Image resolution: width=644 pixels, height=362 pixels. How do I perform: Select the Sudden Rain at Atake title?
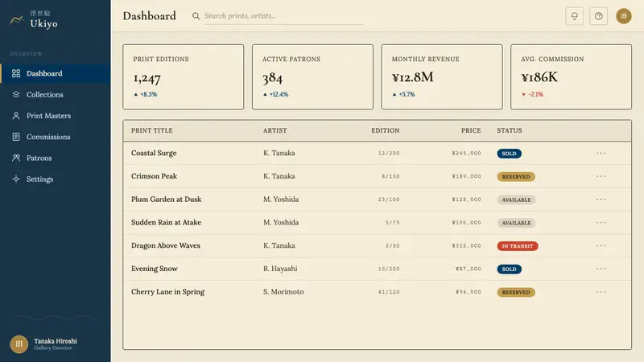166,223
